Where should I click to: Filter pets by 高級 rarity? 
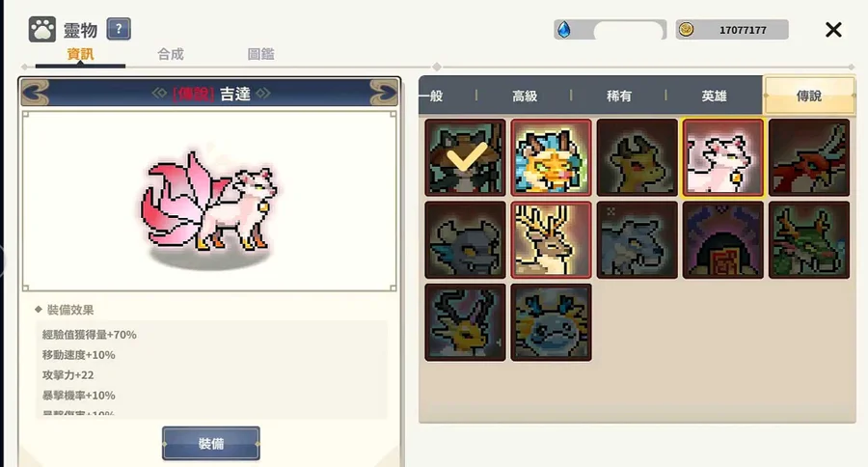525,96
